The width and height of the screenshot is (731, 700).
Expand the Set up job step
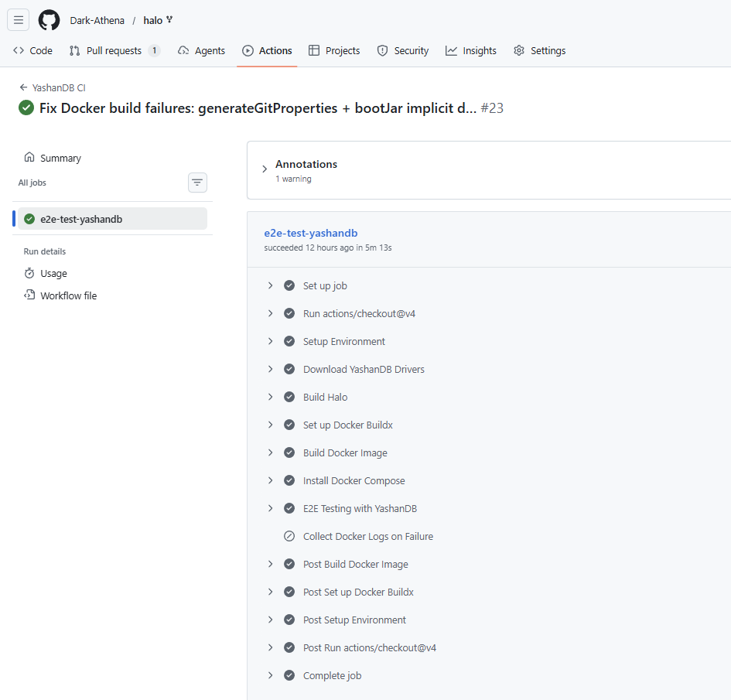tap(271, 286)
